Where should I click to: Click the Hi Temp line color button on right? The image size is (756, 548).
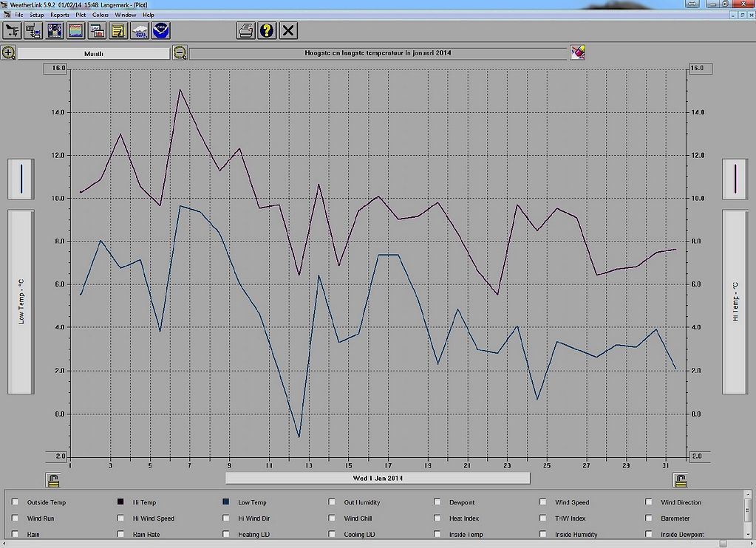[x=735, y=179]
